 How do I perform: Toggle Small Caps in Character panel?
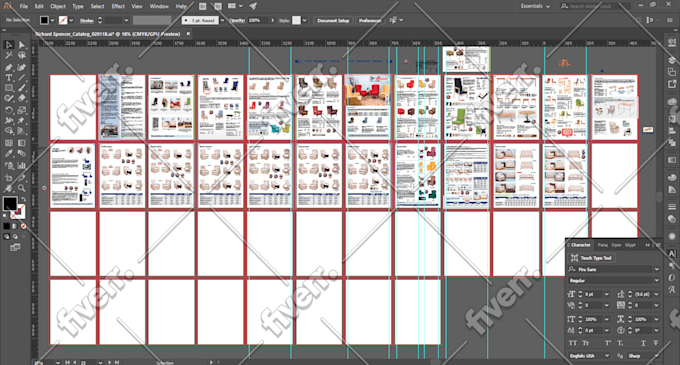click(586, 343)
